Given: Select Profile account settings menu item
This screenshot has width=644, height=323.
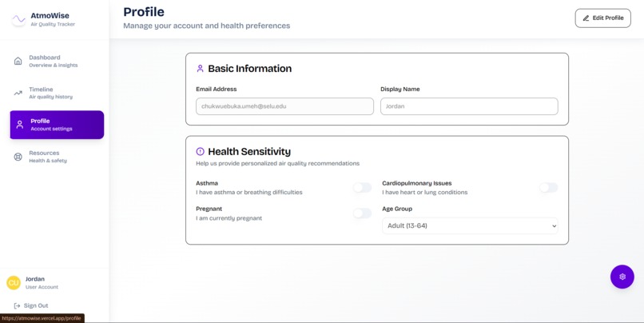Looking at the screenshot, I should [57, 125].
